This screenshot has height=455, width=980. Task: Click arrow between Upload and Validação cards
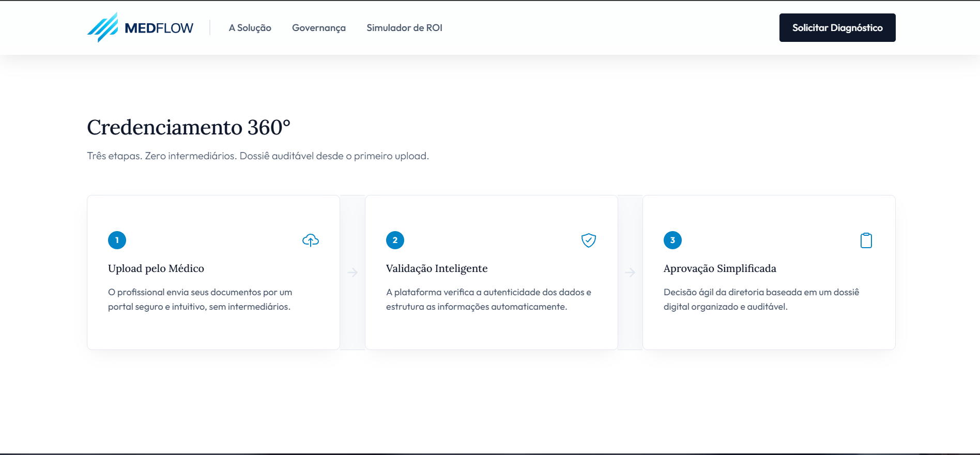click(353, 272)
